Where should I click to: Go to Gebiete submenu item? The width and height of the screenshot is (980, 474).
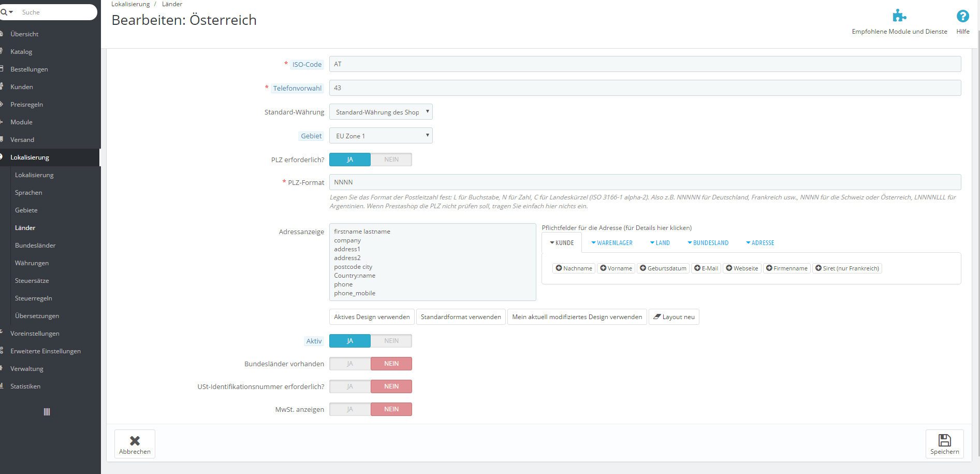coord(26,210)
